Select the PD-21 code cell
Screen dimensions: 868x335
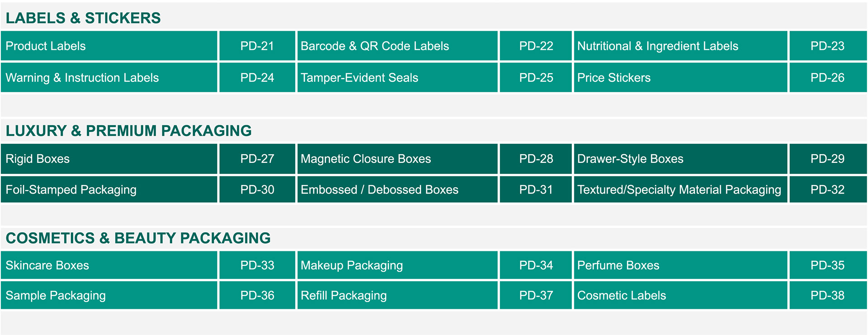pyautogui.click(x=257, y=46)
